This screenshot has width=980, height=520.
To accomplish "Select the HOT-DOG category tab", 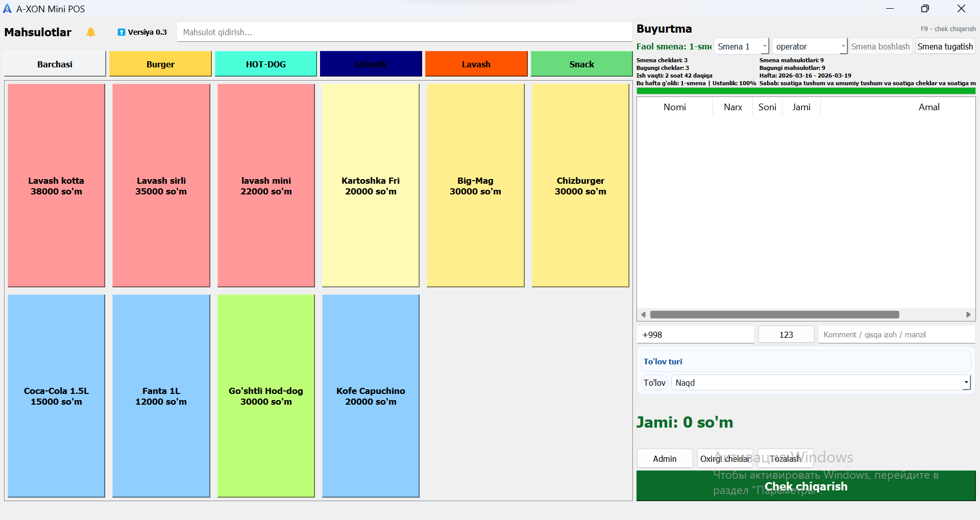I will (265, 64).
